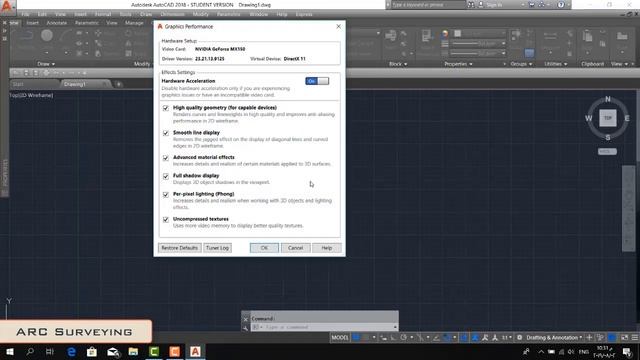The image size is (640, 360).
Task: Open the File menu
Action: [25, 14]
